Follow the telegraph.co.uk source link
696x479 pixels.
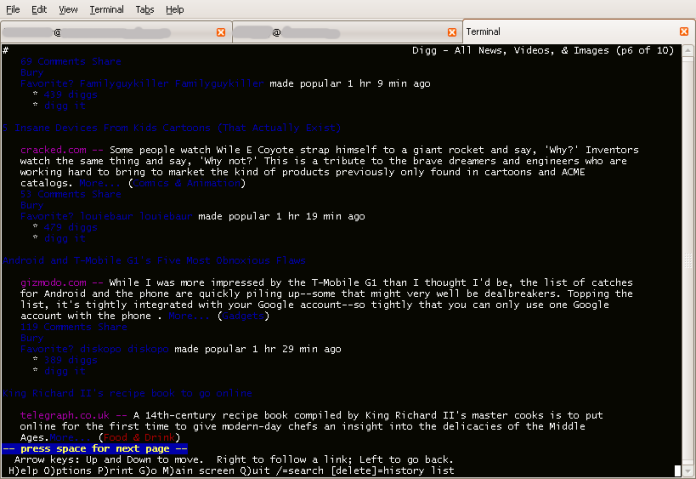pyautogui.click(x=65, y=416)
